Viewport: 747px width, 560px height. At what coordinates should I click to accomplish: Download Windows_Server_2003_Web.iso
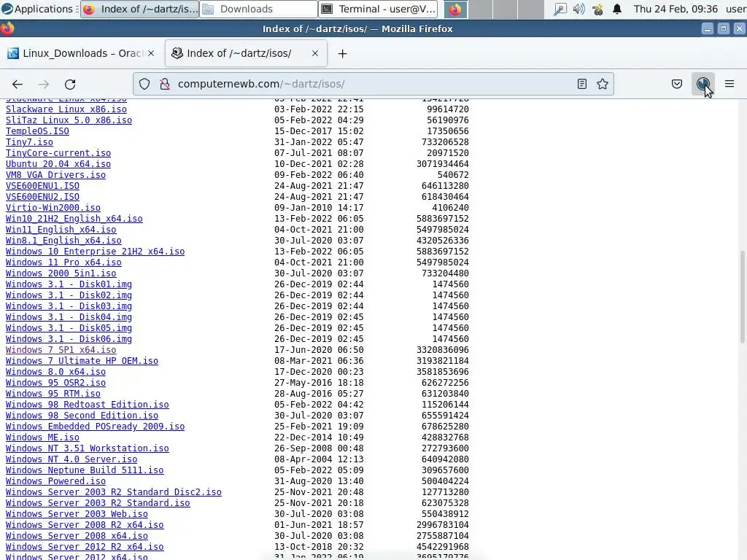pos(77,514)
